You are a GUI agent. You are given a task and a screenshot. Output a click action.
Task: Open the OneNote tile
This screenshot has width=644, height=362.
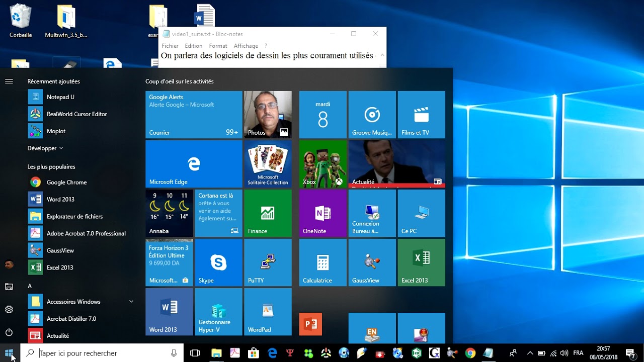point(323,213)
